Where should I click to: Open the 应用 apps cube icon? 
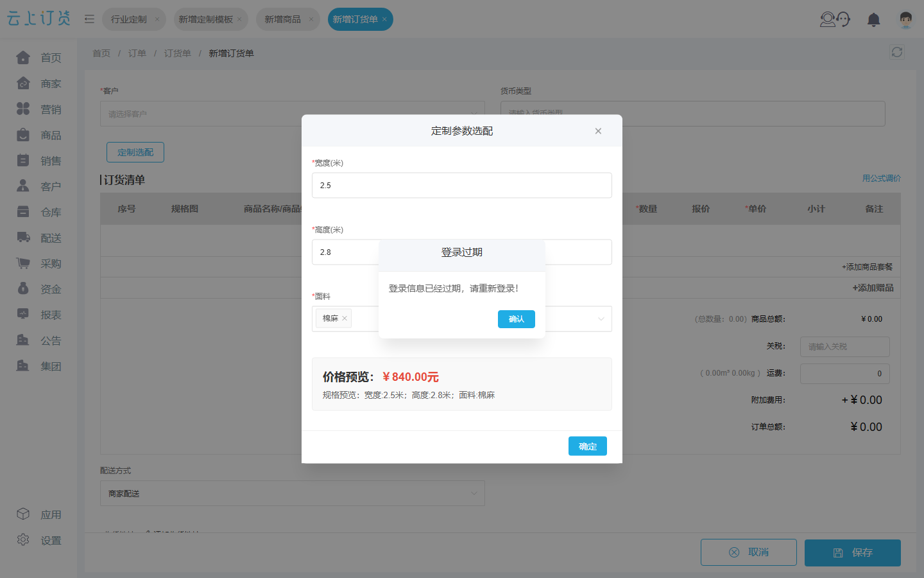point(23,514)
